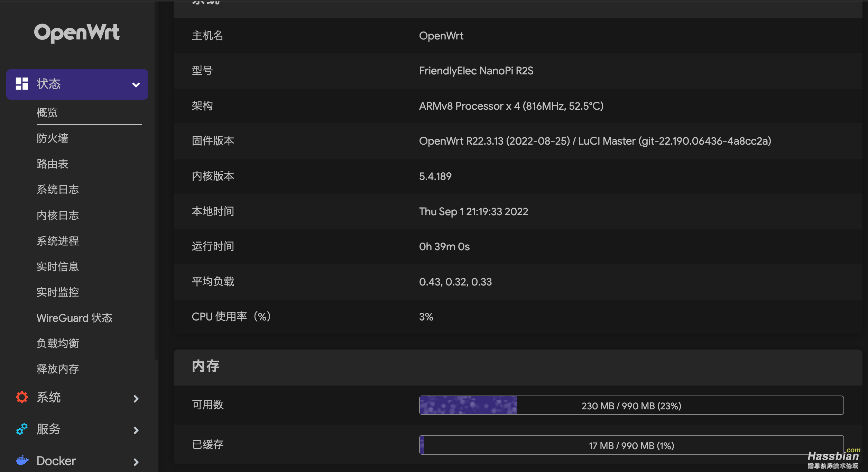The image size is (868, 472).
Task: Click the red 系统 gear icon
Action: point(21,397)
